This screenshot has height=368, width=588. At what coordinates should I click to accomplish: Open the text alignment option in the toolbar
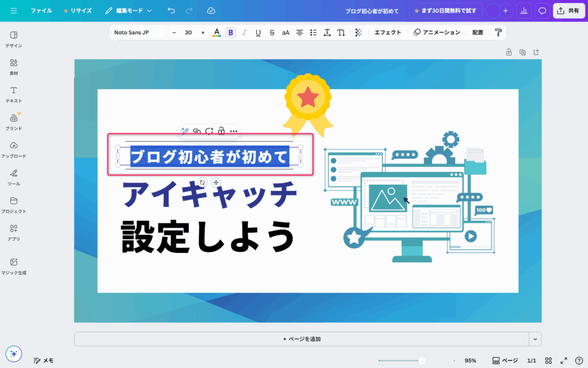[x=299, y=33]
